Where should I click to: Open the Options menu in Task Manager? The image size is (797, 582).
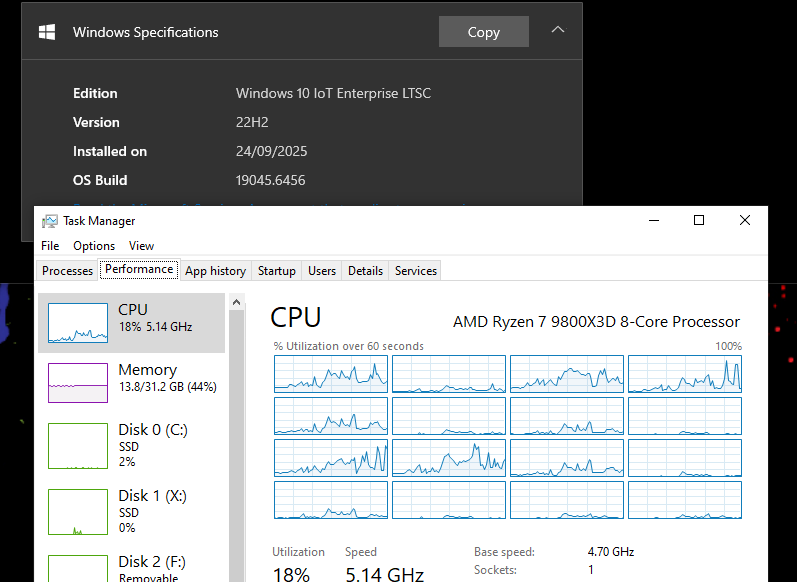coord(94,246)
